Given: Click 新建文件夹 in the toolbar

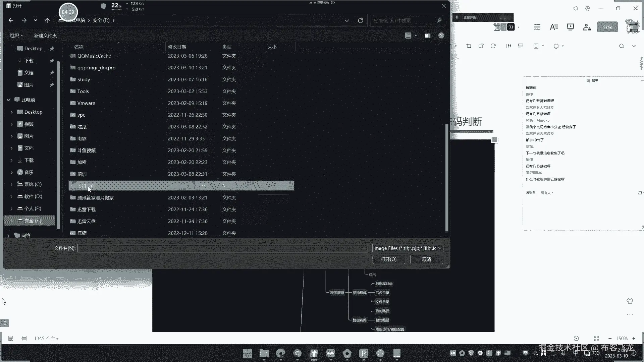Looking at the screenshot, I should tap(45, 36).
